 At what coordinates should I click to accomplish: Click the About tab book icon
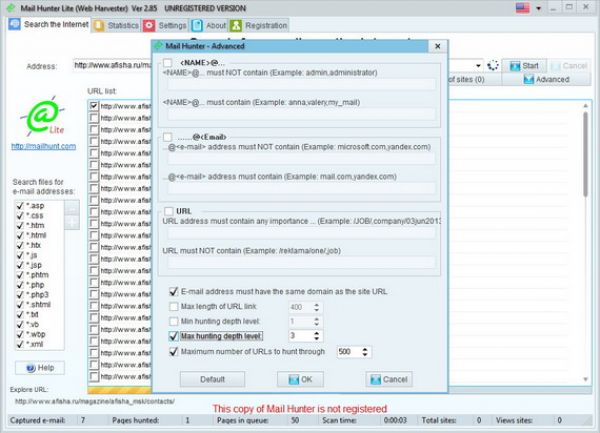coord(197,26)
